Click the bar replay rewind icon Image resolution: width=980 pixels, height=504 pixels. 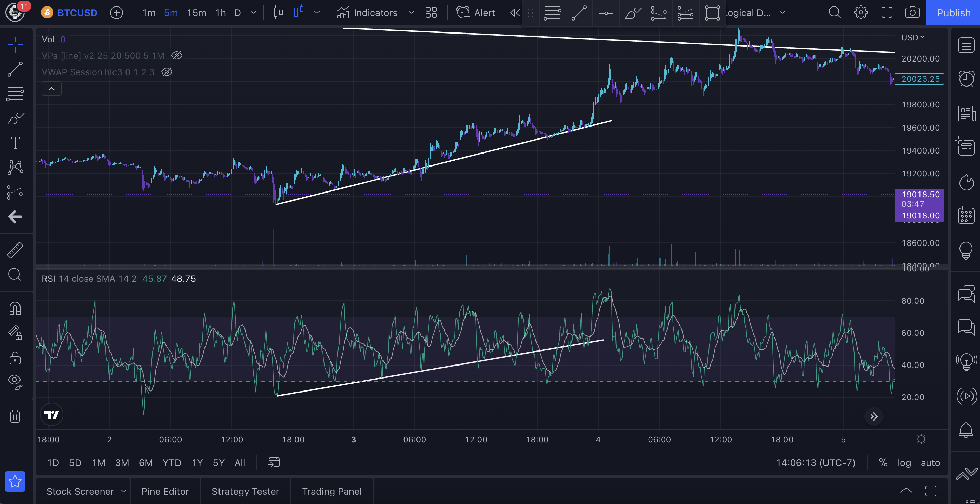tap(516, 13)
